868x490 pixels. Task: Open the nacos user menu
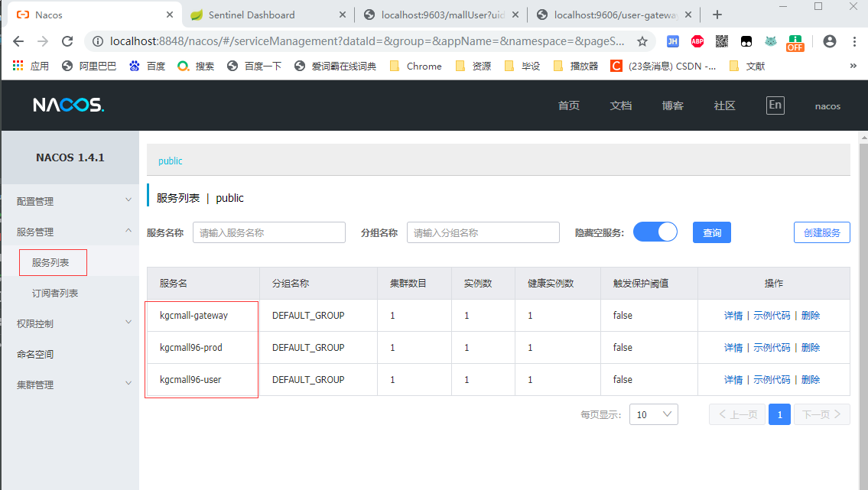coord(827,106)
